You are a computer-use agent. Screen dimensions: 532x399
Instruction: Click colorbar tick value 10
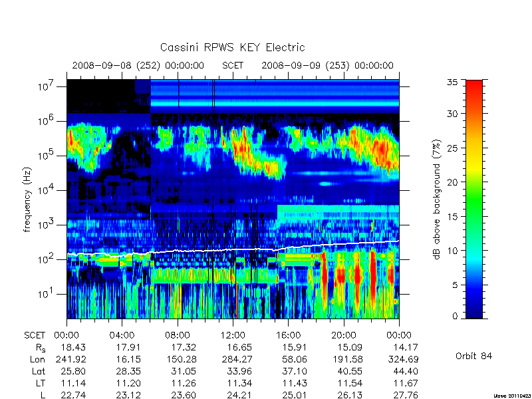pos(453,251)
